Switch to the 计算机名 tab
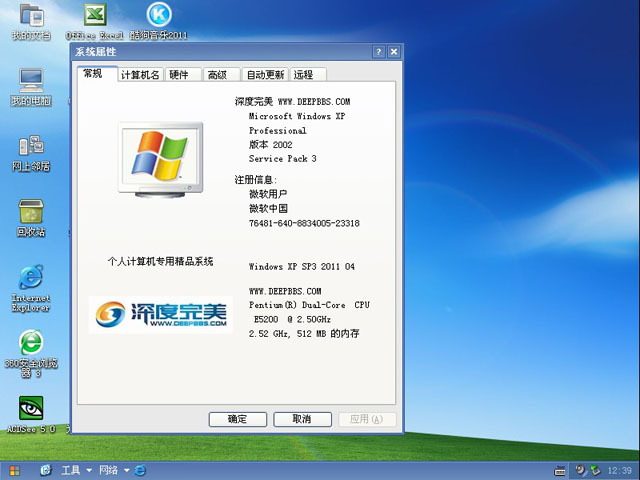Viewport: 640px width, 480px height. click(x=139, y=75)
